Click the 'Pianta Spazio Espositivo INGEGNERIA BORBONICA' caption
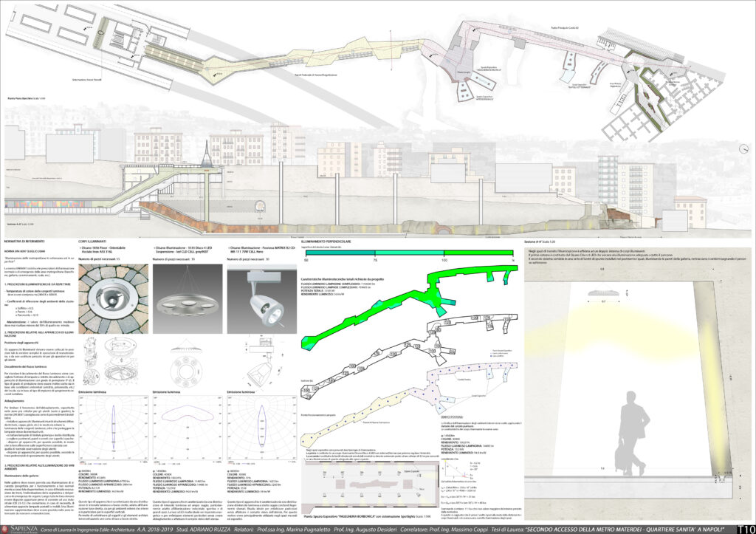Image resolution: width=756 pixels, height=534 pixels. point(368,516)
